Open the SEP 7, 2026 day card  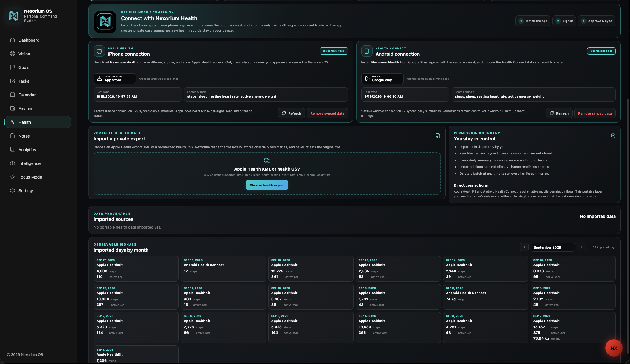pos(136,327)
